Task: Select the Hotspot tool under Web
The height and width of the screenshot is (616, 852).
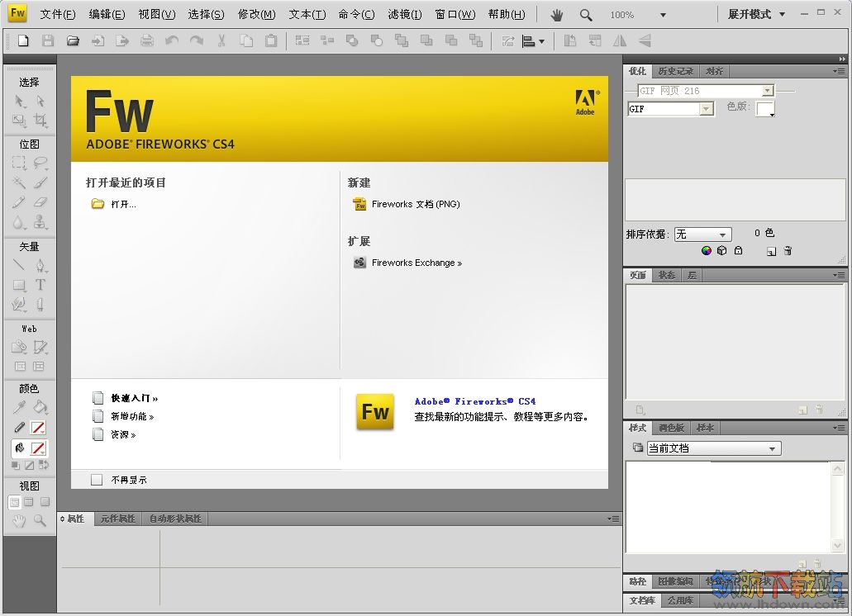Action: point(20,347)
